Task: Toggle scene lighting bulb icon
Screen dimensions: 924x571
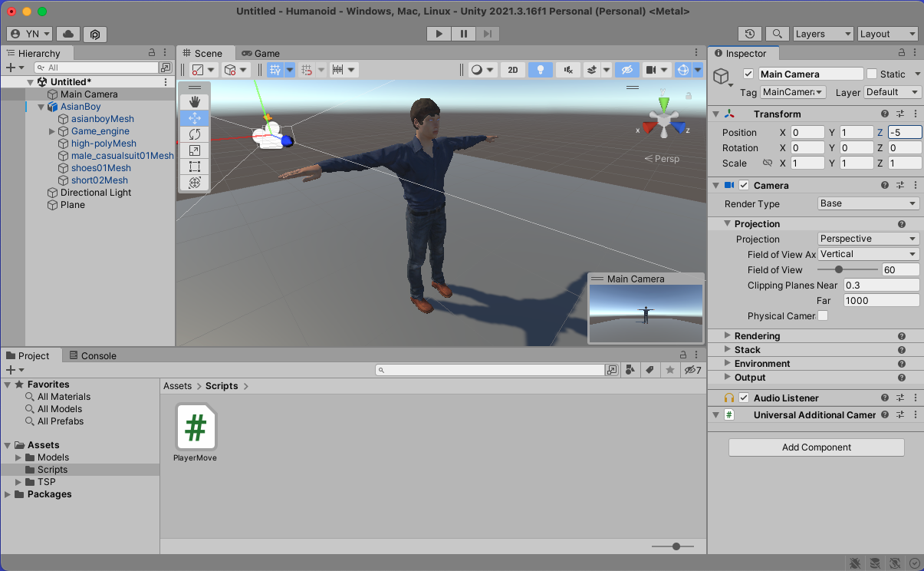Action: click(x=540, y=70)
